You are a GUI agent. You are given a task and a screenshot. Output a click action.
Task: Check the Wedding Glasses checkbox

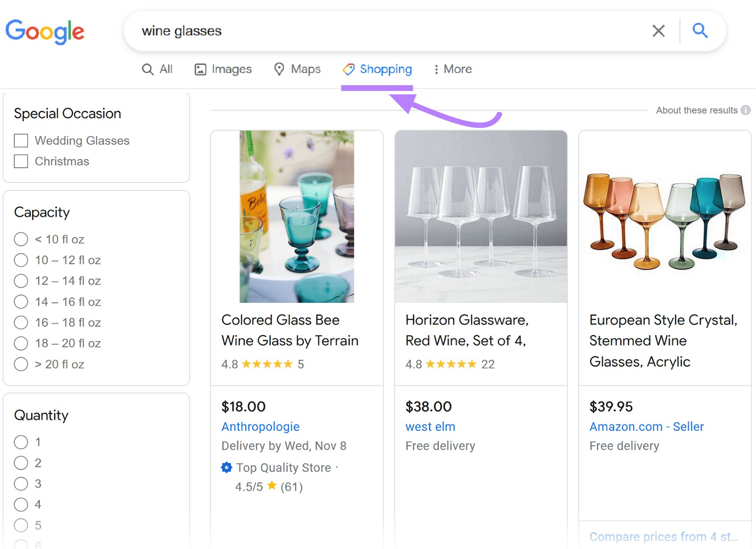pyautogui.click(x=21, y=140)
